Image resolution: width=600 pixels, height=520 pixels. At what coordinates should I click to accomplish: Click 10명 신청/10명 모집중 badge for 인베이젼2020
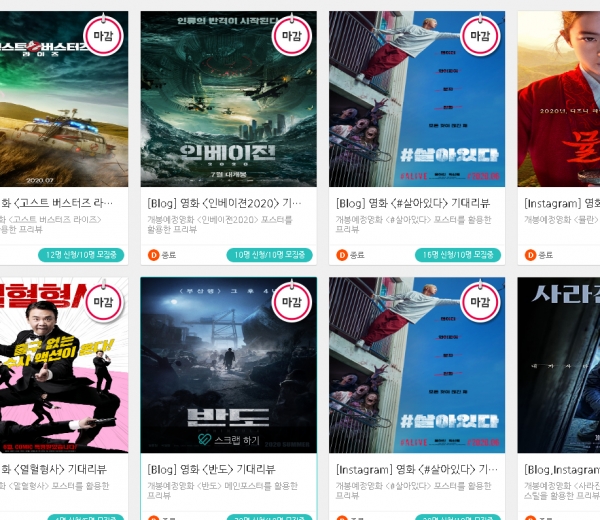[x=269, y=255]
